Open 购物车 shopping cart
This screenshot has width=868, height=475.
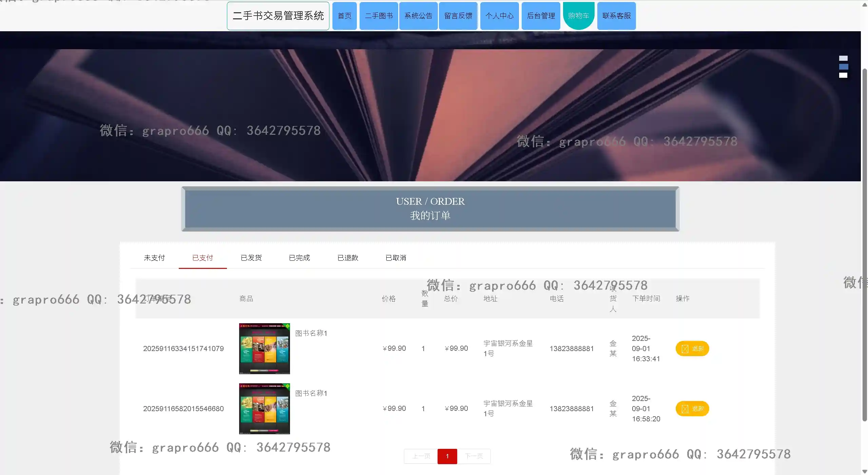click(x=578, y=16)
